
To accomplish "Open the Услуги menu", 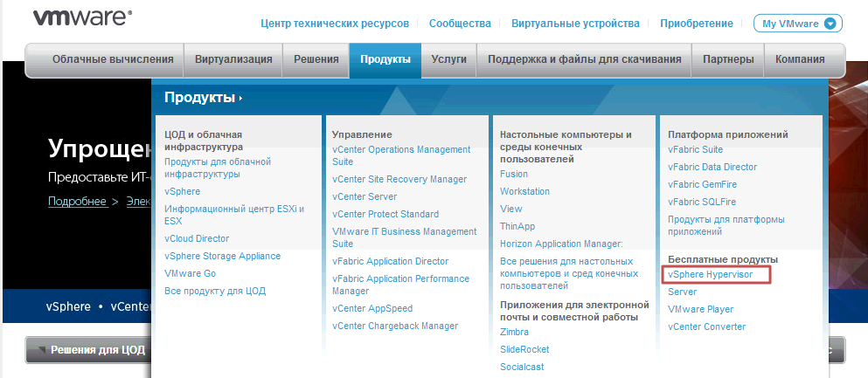I will click(x=449, y=59).
